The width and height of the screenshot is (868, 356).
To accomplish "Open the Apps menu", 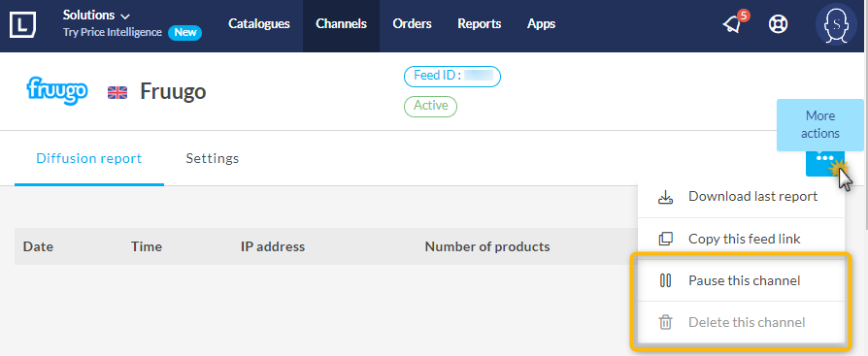I will pyautogui.click(x=542, y=24).
